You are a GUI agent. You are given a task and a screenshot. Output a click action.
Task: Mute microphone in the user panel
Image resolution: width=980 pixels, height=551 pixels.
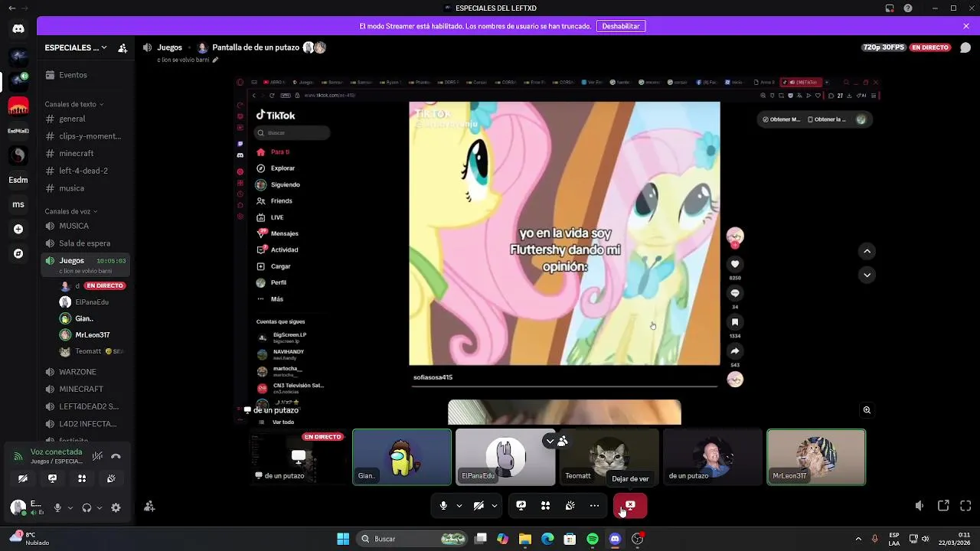pos(57,507)
